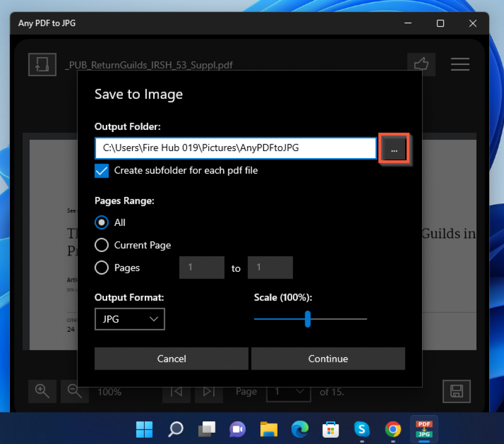Open Microsoft Store from the taskbar
The image size is (504, 444).
point(331,429)
